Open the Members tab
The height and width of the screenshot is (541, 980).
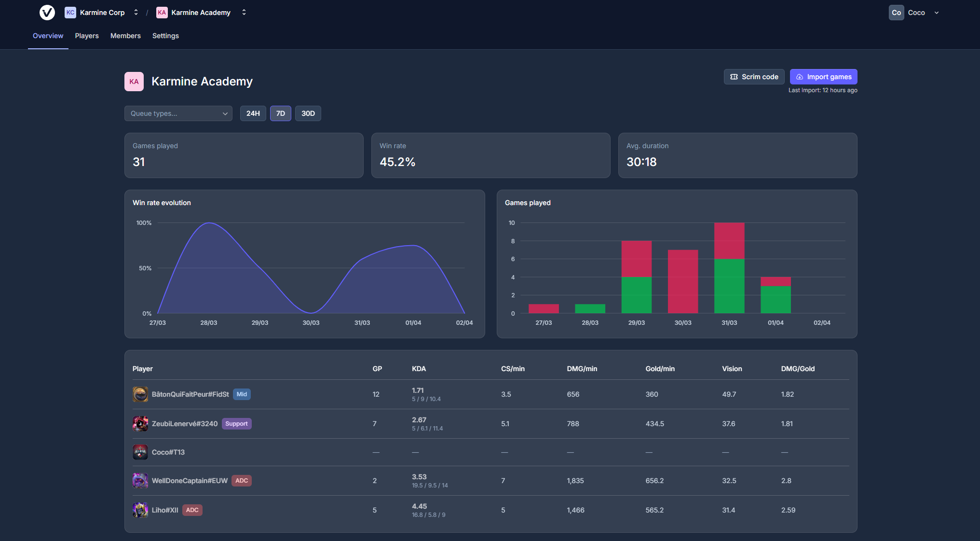point(125,35)
